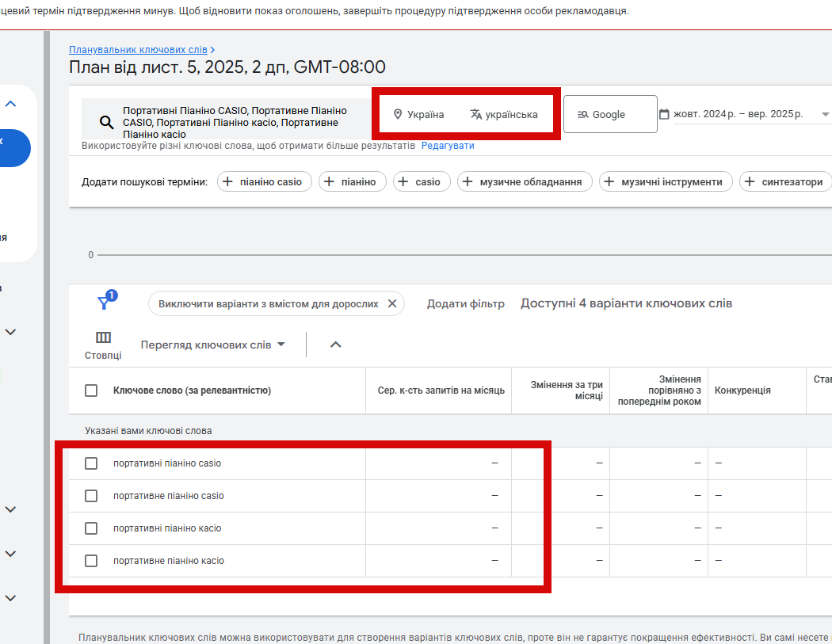Click the keyword text портативне піаніно касіо
Image resolution: width=832 pixels, height=644 pixels.
click(x=169, y=560)
